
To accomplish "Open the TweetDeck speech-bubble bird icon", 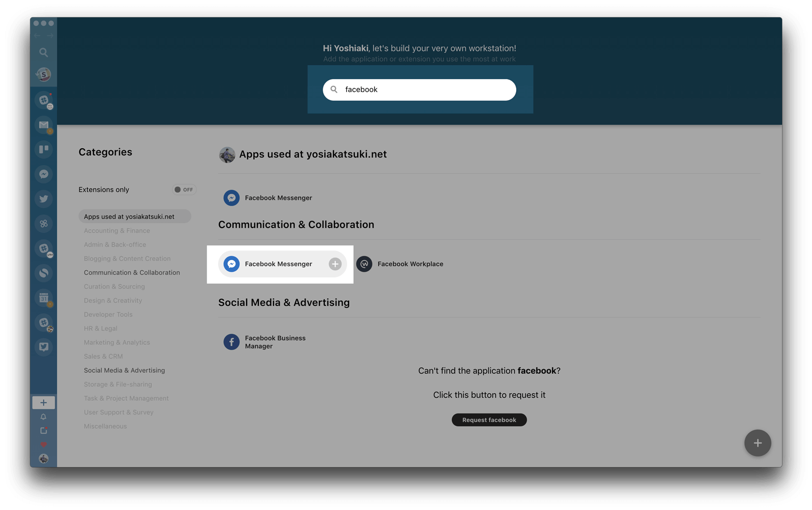I will (x=44, y=347).
